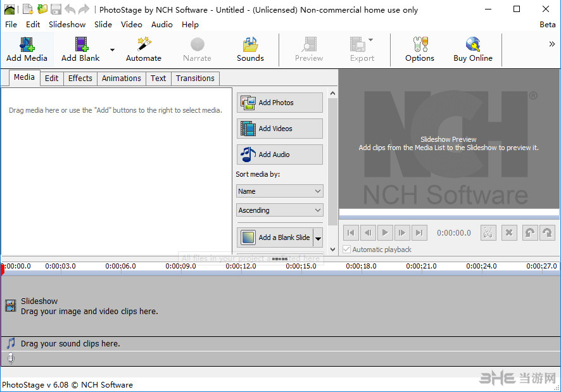The image size is (561, 392).
Task: Click the rotate right icon
Action: 547,233
